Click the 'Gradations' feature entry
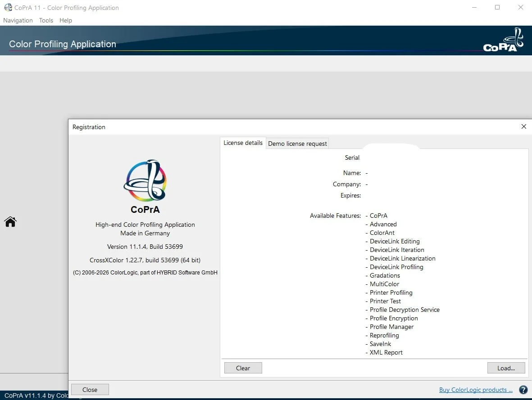This screenshot has height=400, width=532. click(x=385, y=276)
